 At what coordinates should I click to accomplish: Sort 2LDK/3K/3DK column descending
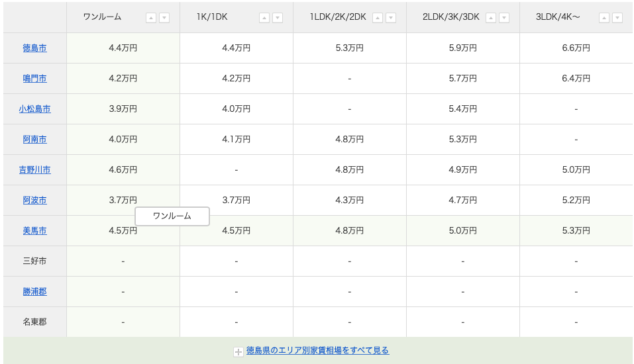pos(503,18)
